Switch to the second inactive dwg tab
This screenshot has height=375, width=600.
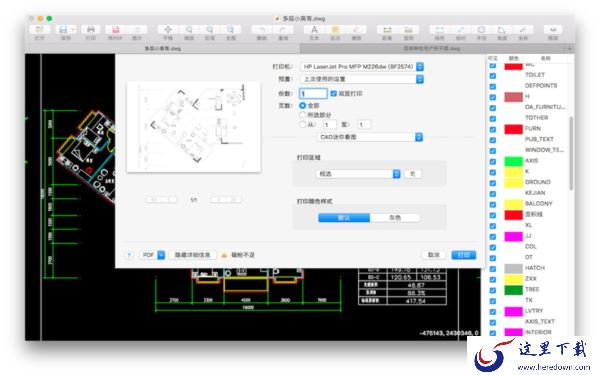coord(432,49)
